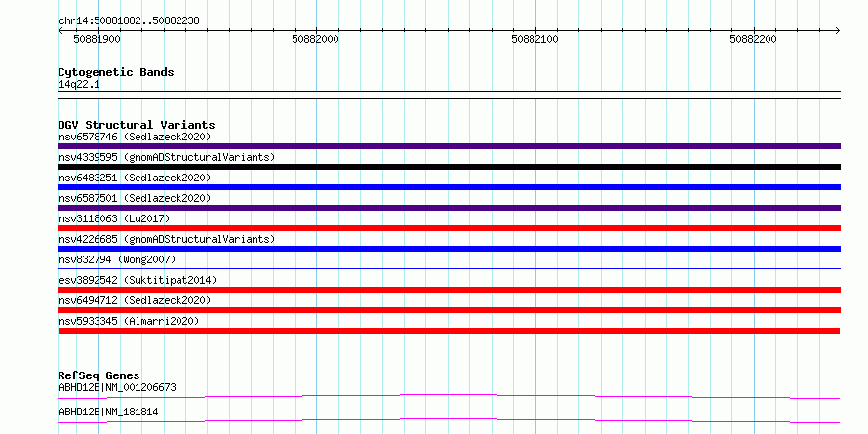The width and height of the screenshot is (868, 434).
Task: Open nsv4226685 (gnomADStructuralVariants) label
Action: 167,239
